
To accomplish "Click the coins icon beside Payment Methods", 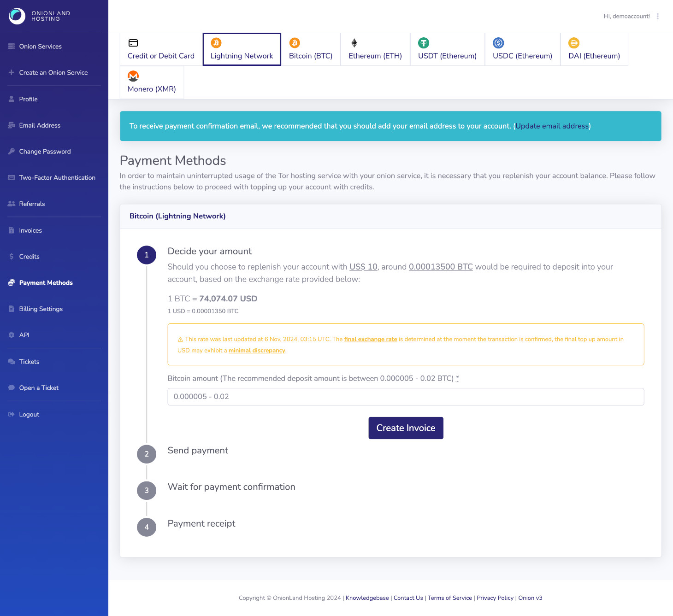I will click(x=12, y=283).
